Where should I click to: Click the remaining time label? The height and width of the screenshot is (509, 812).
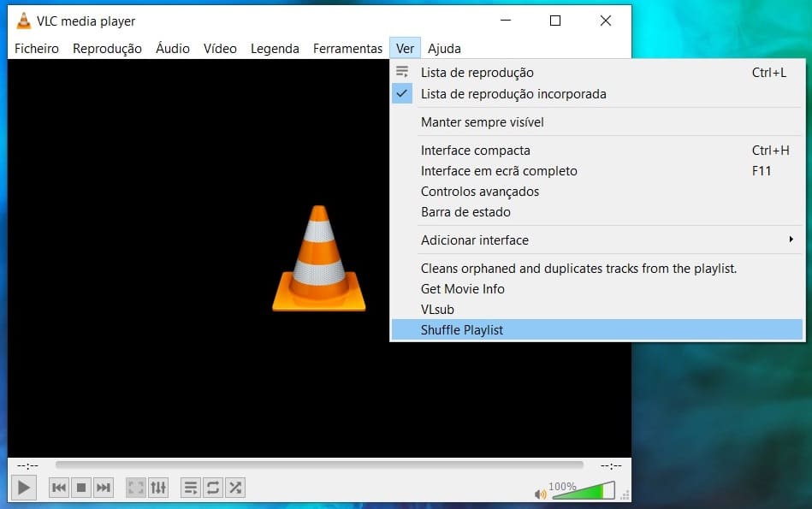(x=611, y=466)
